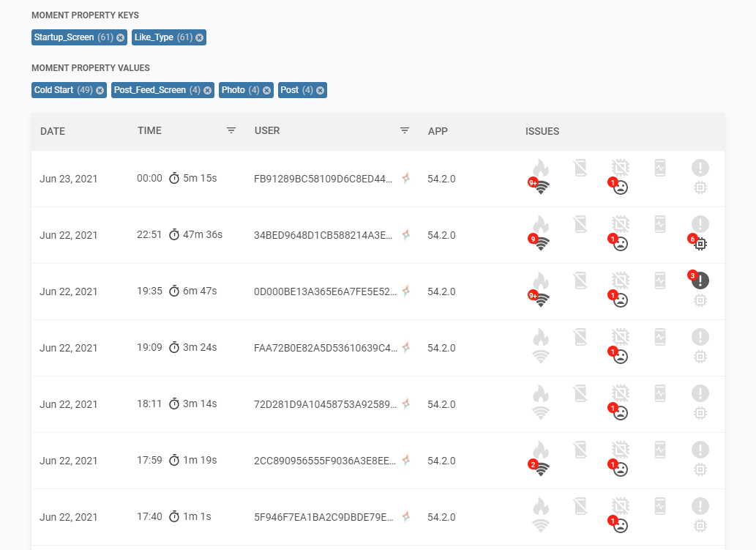Open the TIME column filter
The width and height of the screenshot is (756, 550).
[x=231, y=131]
